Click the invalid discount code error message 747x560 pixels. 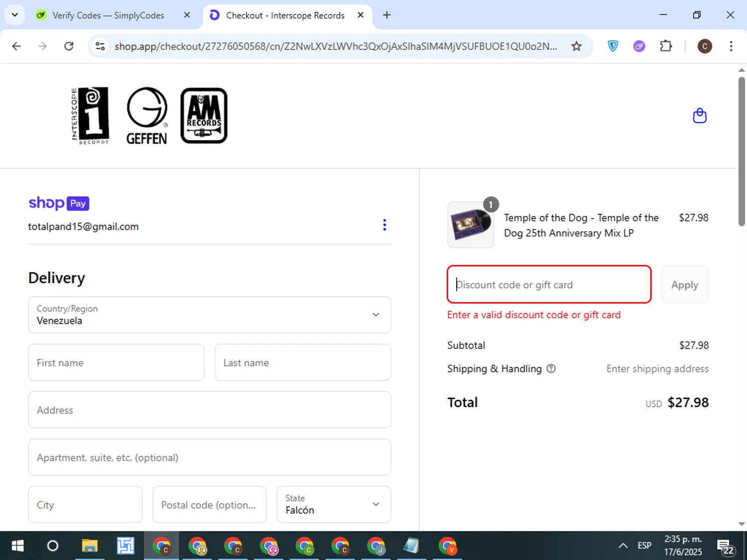coord(534,315)
